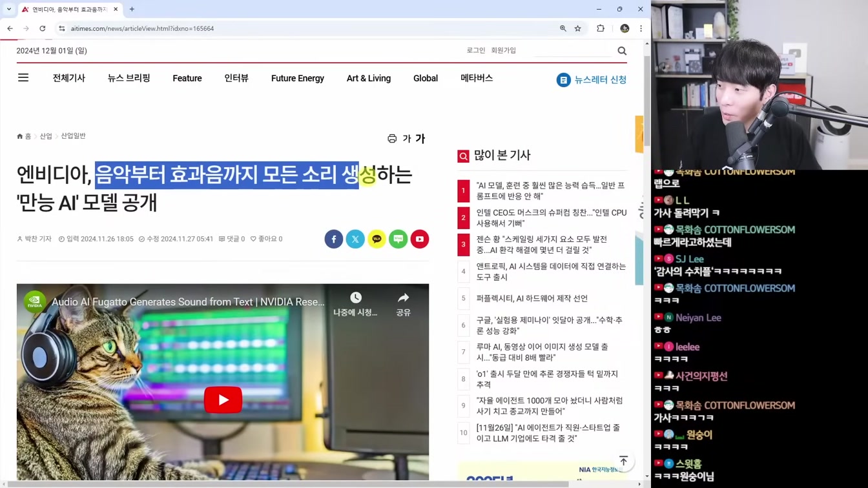This screenshot has width=868, height=488.
Task: Open popular article 10 dated 11월26일
Action: click(548, 433)
